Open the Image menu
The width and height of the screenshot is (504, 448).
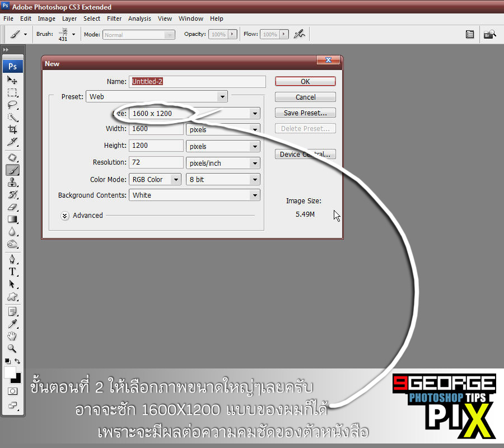click(46, 18)
